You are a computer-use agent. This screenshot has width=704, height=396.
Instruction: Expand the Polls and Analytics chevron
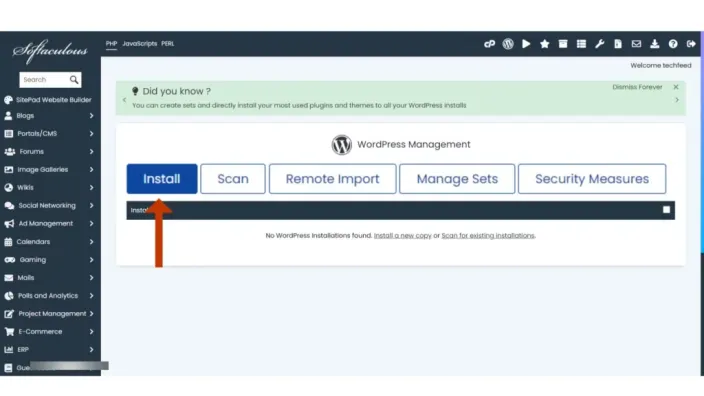[x=91, y=296]
